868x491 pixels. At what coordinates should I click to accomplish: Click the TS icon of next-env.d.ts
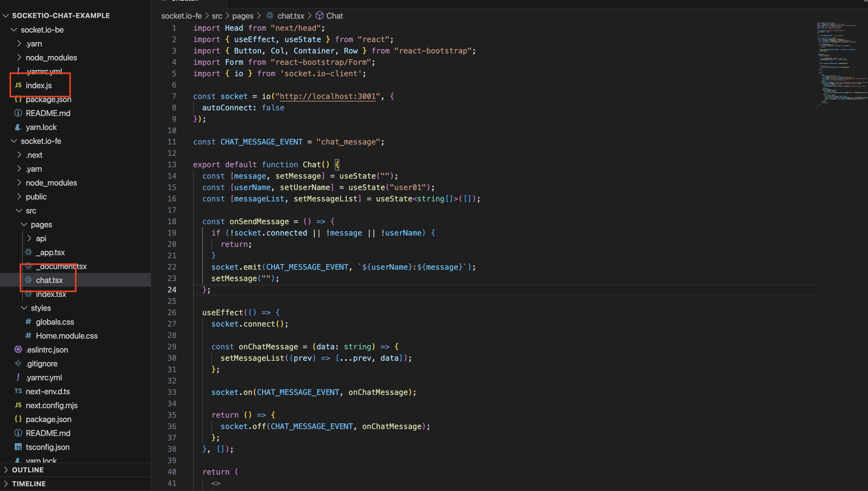click(18, 391)
